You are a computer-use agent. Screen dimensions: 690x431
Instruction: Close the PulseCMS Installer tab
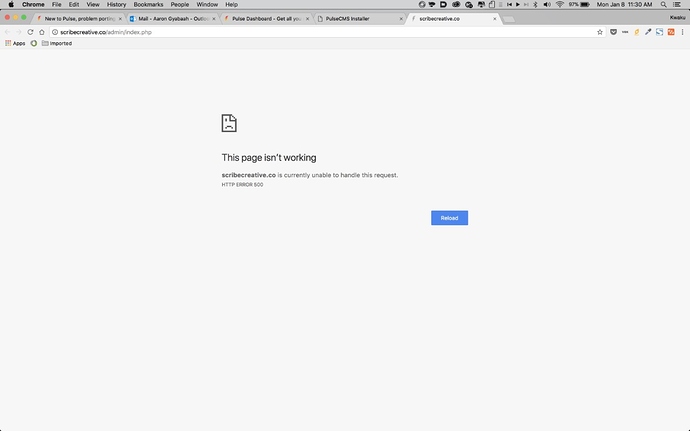tap(398, 19)
